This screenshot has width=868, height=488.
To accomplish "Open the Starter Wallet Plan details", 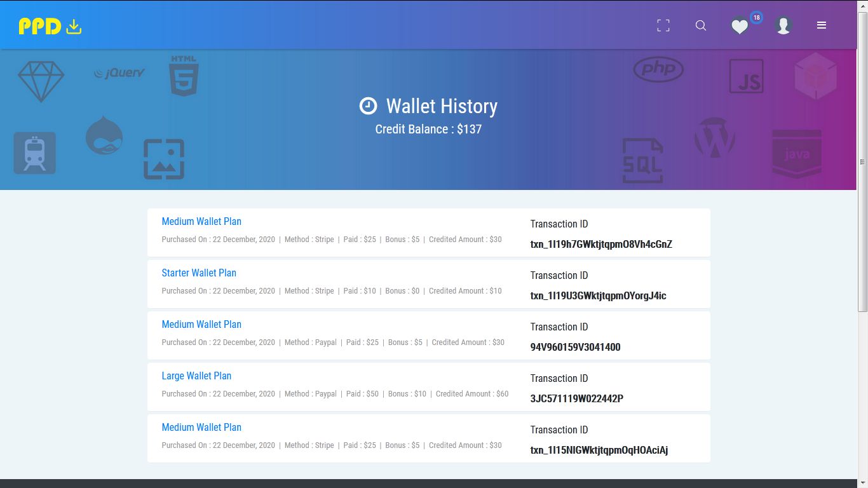I will tap(199, 273).
